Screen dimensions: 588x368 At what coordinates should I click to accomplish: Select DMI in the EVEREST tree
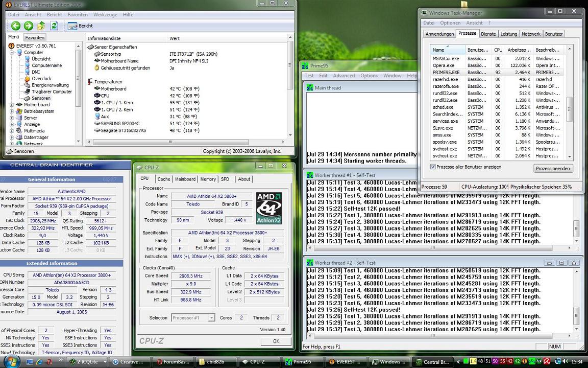(36, 72)
